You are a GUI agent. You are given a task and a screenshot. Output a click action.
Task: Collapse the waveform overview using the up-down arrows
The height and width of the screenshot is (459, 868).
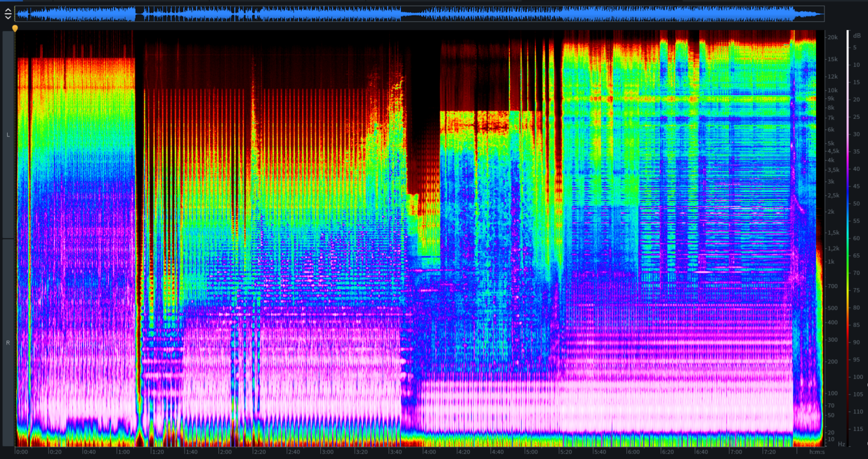(8, 14)
